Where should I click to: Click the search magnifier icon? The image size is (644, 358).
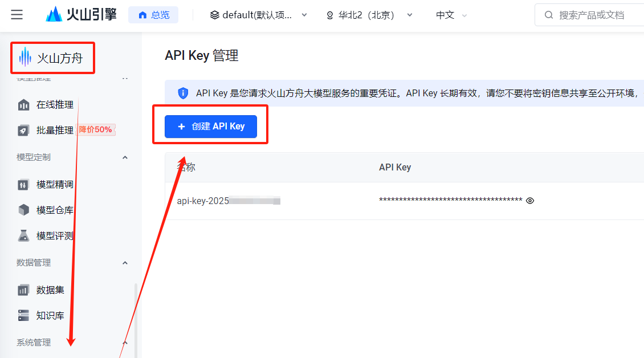pos(549,15)
